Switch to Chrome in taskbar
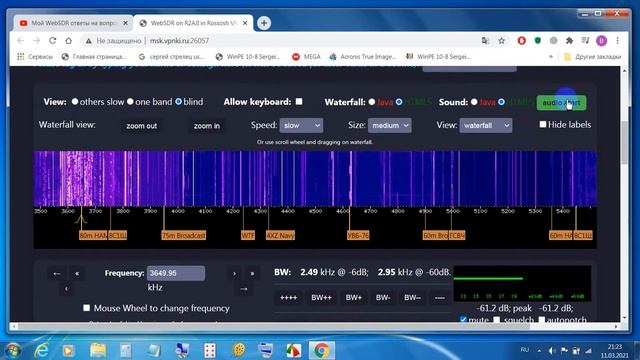 coord(322,350)
